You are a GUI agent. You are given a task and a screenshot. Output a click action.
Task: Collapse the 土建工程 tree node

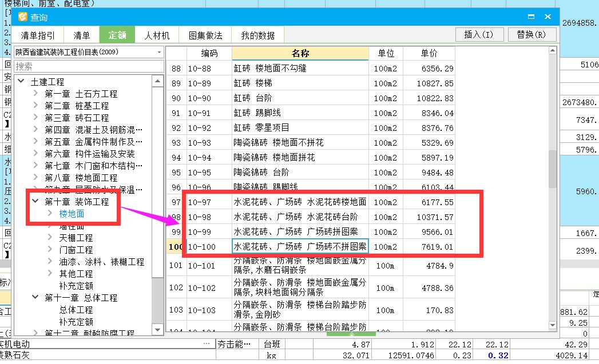pos(21,81)
